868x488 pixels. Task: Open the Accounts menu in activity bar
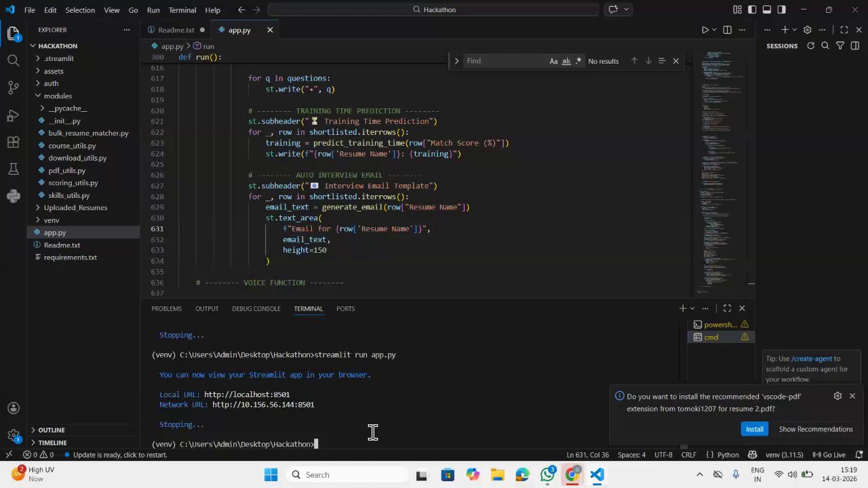coord(13,408)
